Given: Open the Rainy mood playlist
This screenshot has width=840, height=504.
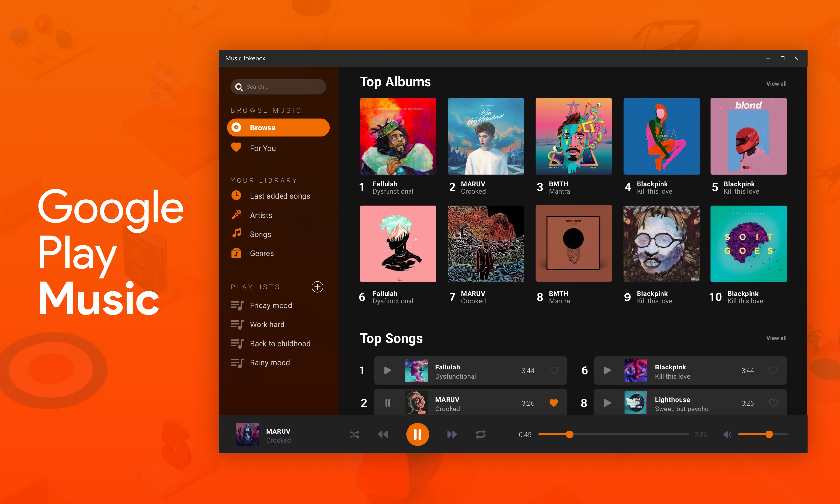Looking at the screenshot, I should pos(270,363).
